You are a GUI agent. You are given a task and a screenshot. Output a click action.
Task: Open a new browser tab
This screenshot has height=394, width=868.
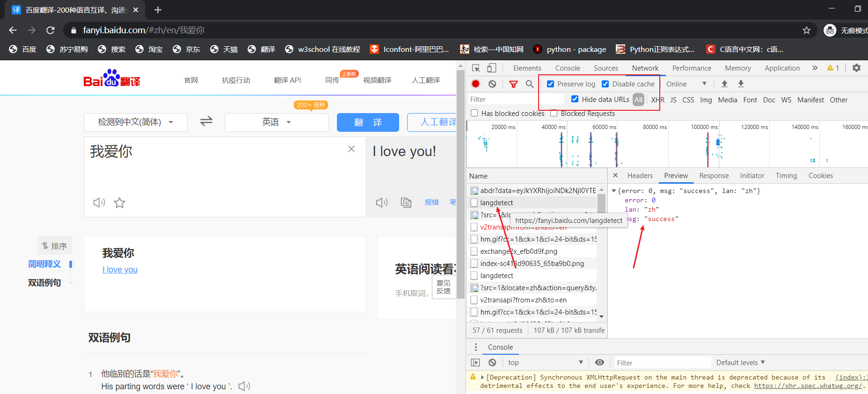pyautogui.click(x=158, y=10)
